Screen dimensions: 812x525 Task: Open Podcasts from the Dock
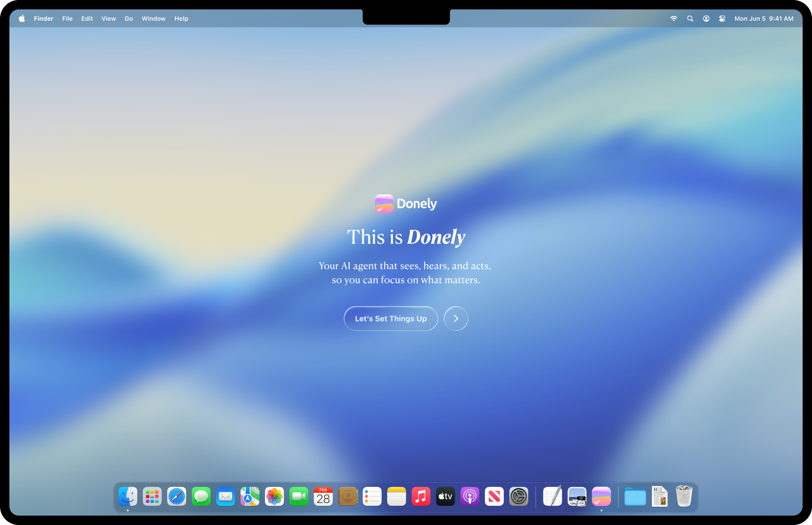[x=470, y=496]
